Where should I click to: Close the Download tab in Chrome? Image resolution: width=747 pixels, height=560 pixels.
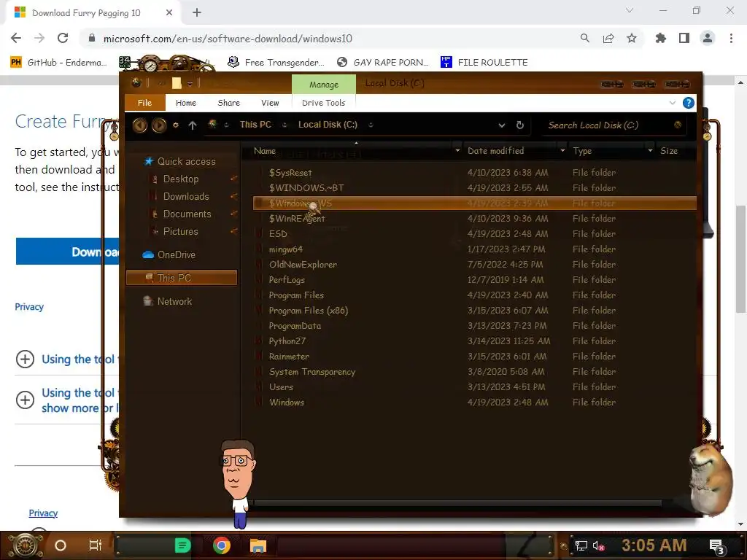point(169,13)
